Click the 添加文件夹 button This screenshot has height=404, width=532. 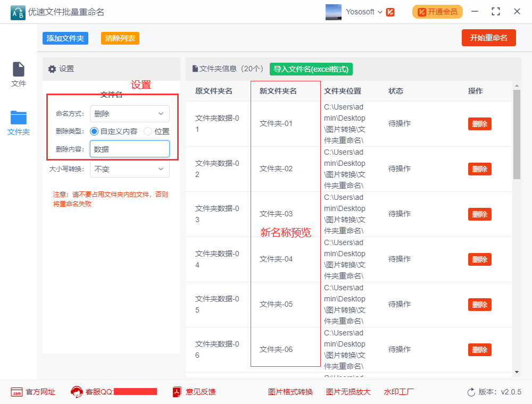65,38
